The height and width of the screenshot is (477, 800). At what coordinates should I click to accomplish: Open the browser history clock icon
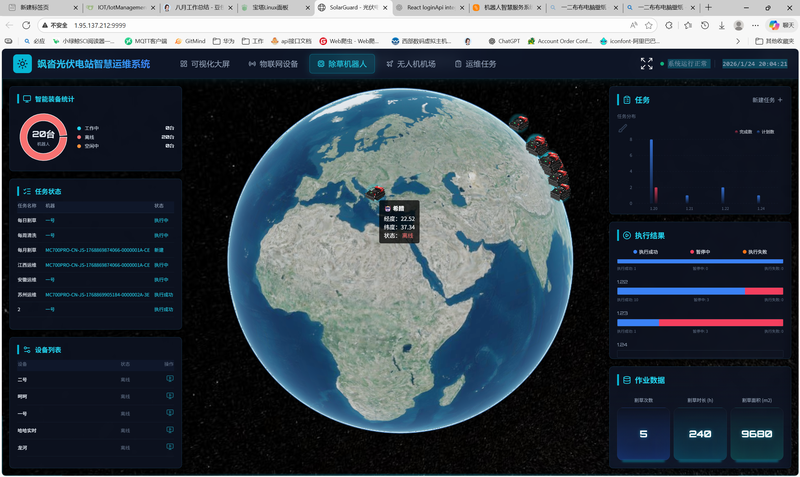pos(705,25)
